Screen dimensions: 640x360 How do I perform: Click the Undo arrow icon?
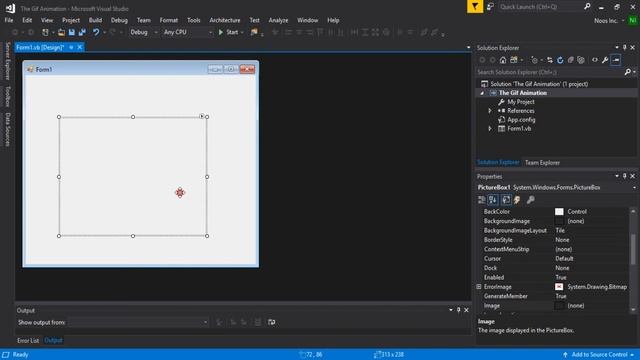(96, 32)
